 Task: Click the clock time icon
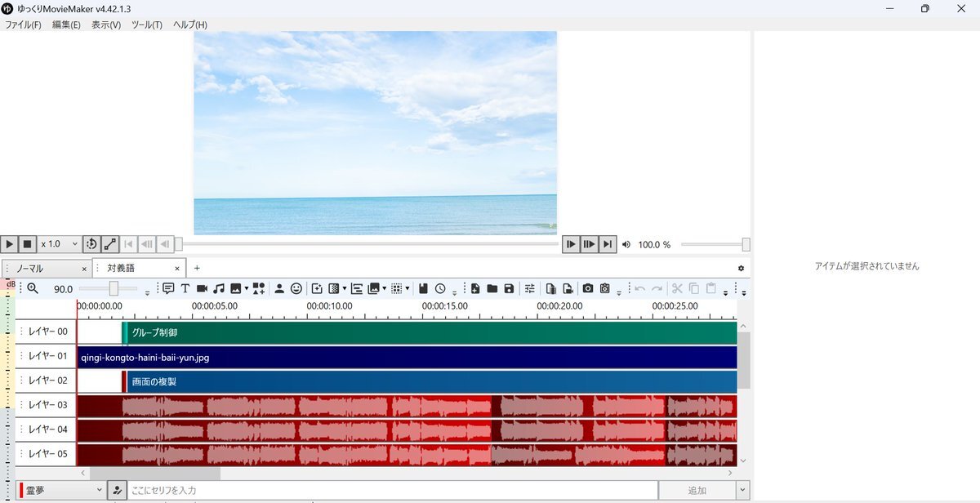pyautogui.click(x=440, y=288)
